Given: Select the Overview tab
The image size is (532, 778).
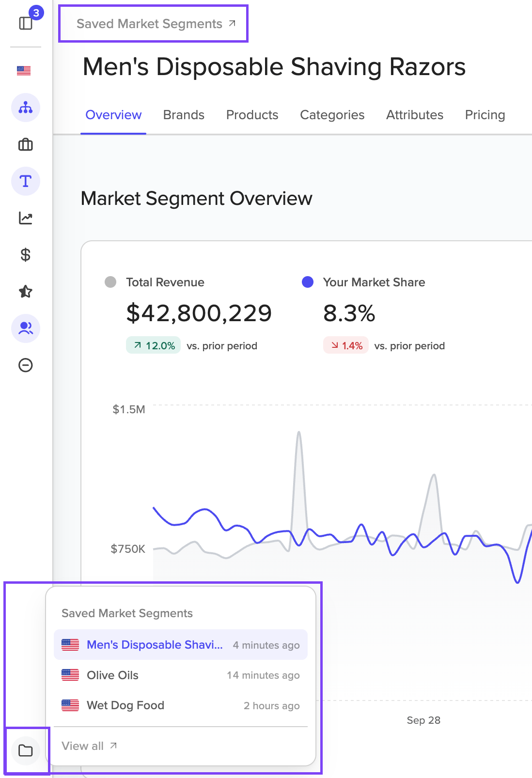Looking at the screenshot, I should 113,115.
